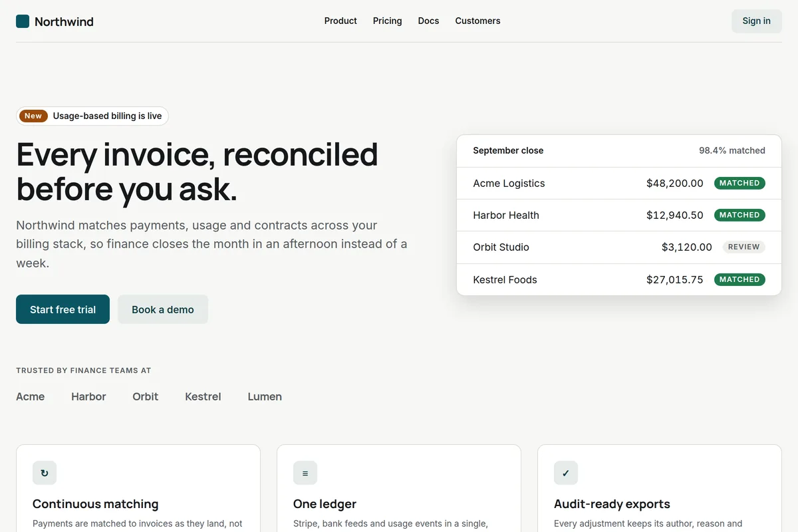Click the 98.4% matched figure

coord(731,151)
